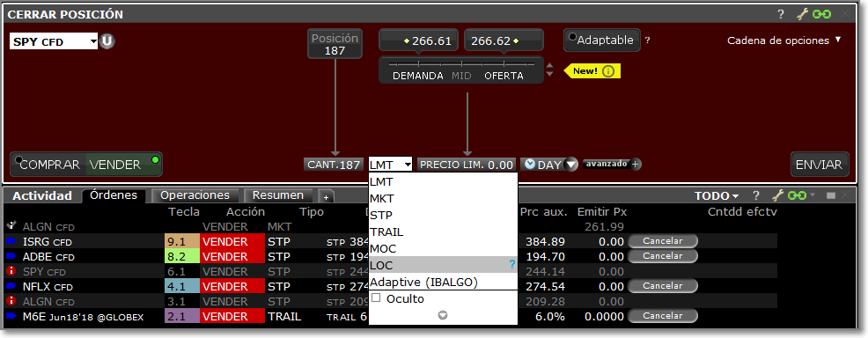
Task: Click green chain link icon in Actividad panel
Action: (x=798, y=195)
